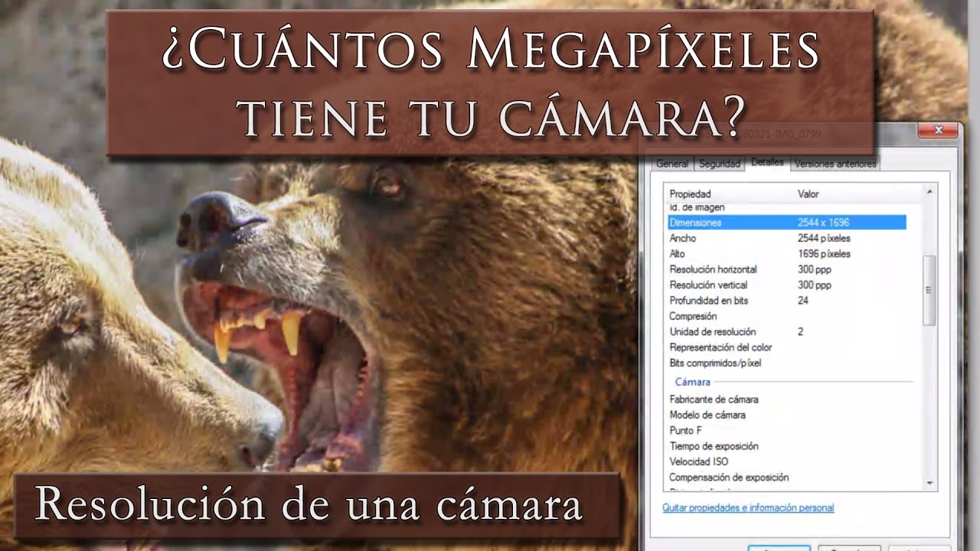Select the Compensación de exposición property
Image resolution: width=980 pixels, height=551 pixels.
click(x=729, y=477)
